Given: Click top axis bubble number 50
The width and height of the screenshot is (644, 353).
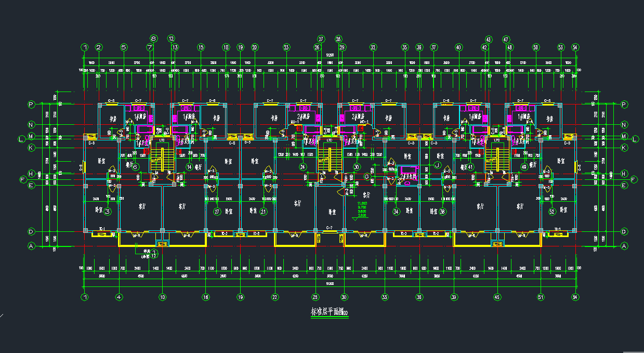Looking at the screenshot, I should [535, 47].
